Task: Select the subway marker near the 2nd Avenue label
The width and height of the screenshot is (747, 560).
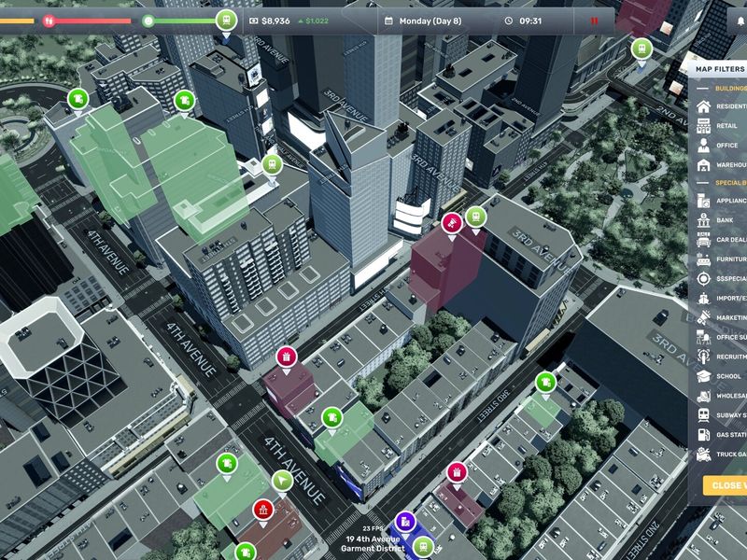Action: (641, 49)
